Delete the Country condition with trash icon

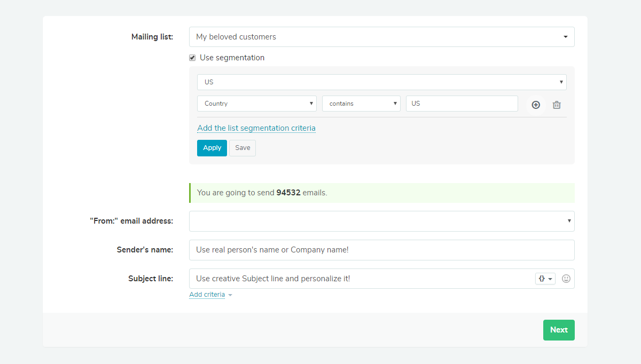coord(557,105)
